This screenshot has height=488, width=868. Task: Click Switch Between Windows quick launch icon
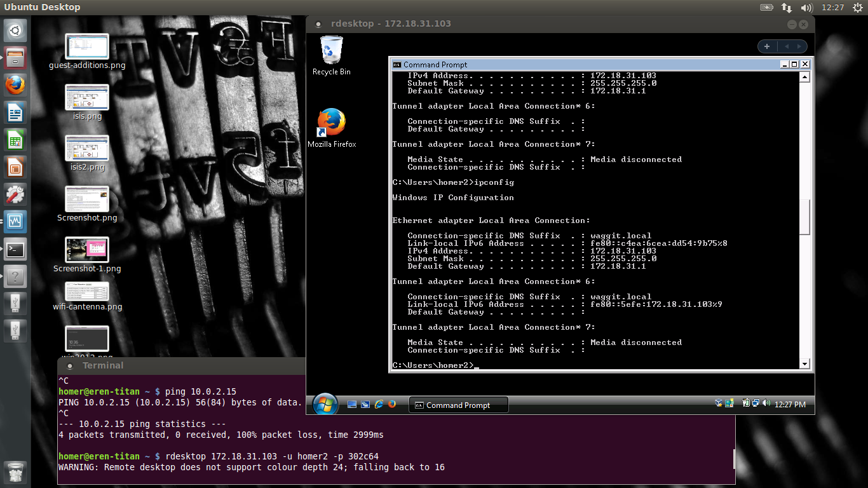click(365, 404)
